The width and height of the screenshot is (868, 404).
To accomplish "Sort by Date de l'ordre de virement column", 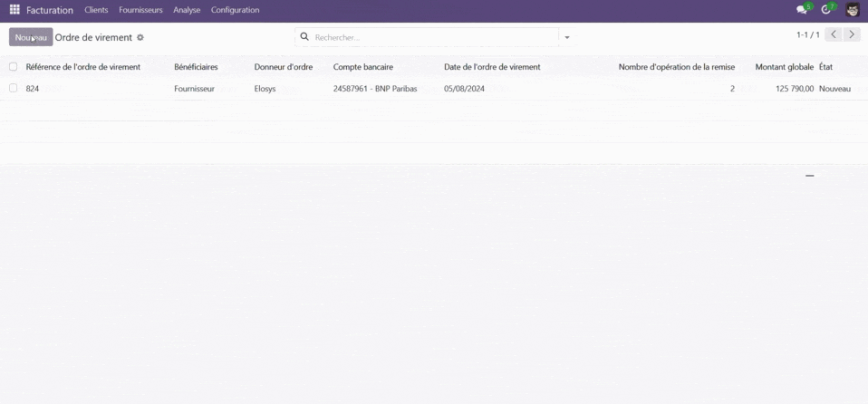I will point(492,67).
